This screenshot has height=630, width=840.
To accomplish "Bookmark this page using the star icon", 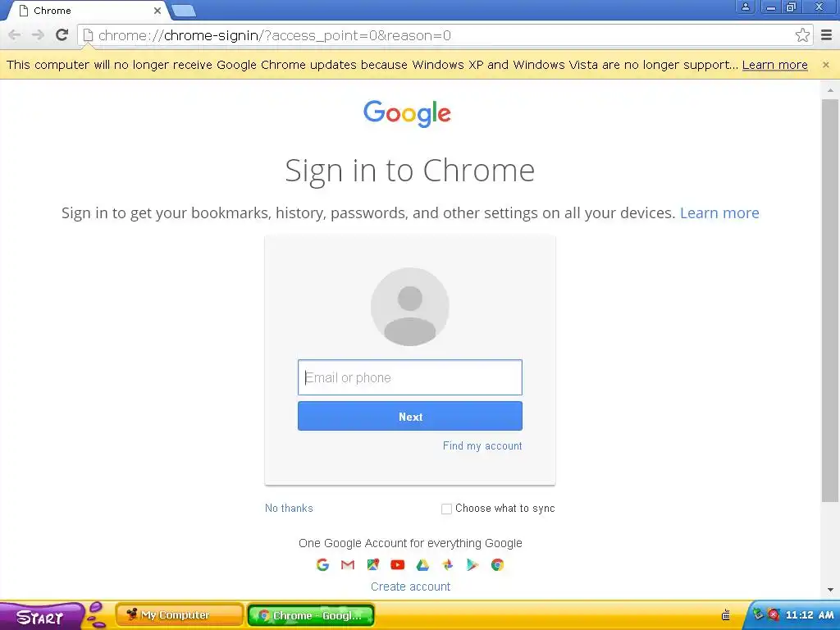I will [x=802, y=35].
